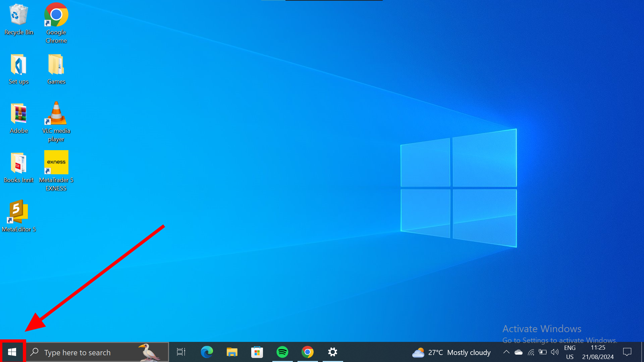Image resolution: width=644 pixels, height=362 pixels.
Task: Open Settings gear in the taskbar
Action: 332,352
